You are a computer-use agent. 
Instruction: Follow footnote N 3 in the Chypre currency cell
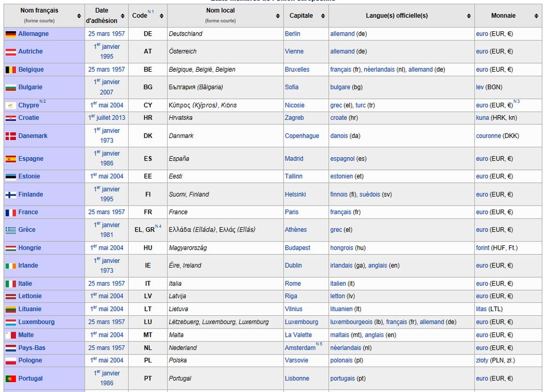[x=516, y=101]
